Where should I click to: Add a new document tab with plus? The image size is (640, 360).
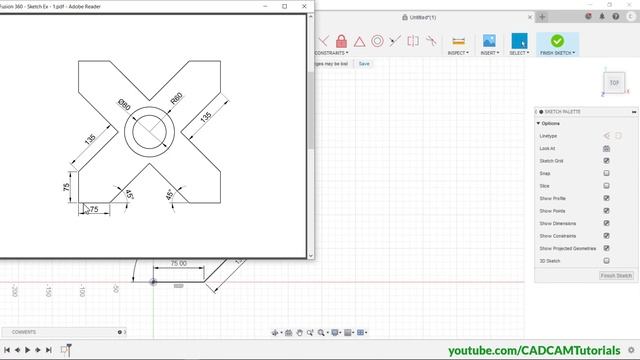pos(542,17)
